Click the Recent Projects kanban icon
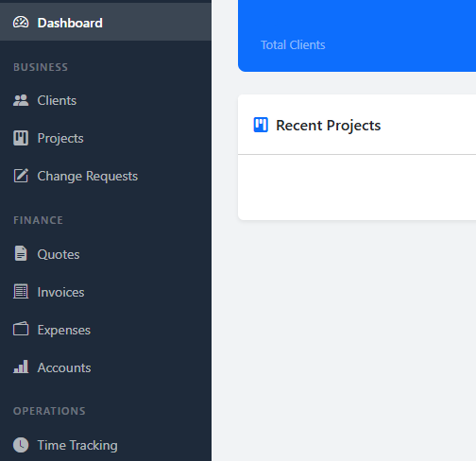 pos(261,125)
